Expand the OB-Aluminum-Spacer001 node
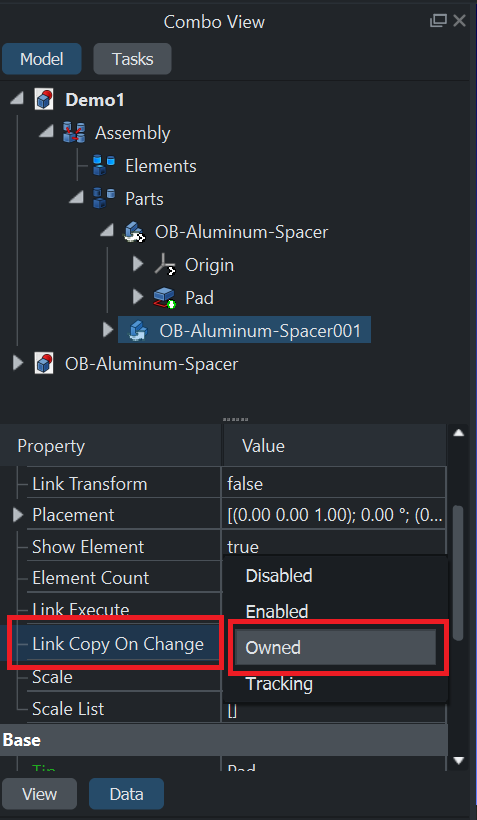This screenshot has height=820, width=477. (x=108, y=330)
